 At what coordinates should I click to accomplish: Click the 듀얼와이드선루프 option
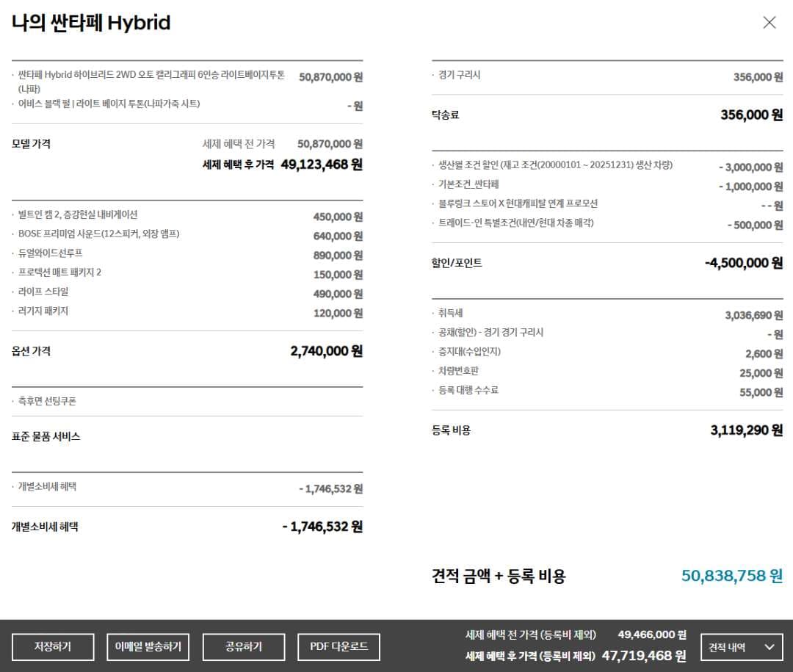click(x=50, y=253)
